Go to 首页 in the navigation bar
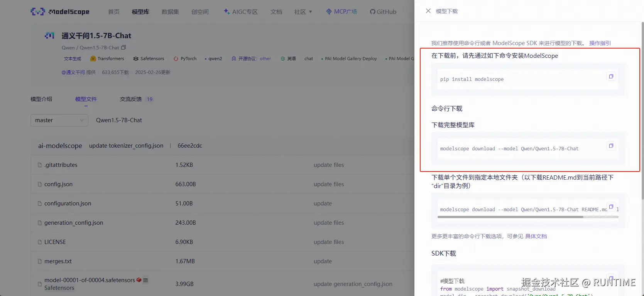Image resolution: width=644 pixels, height=296 pixels. point(114,12)
